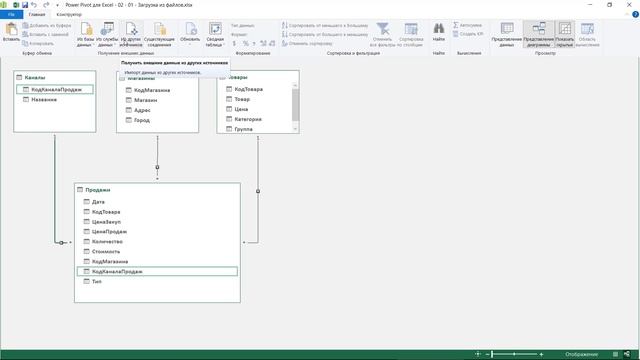The height and width of the screenshot is (360, 640).
Task: Click the Вставить paste button
Action: click(11, 32)
